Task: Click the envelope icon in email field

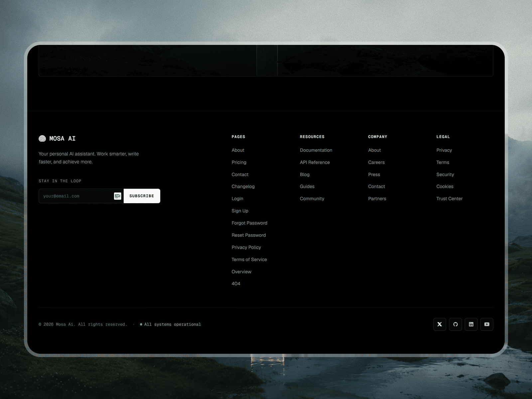Action: (x=118, y=196)
